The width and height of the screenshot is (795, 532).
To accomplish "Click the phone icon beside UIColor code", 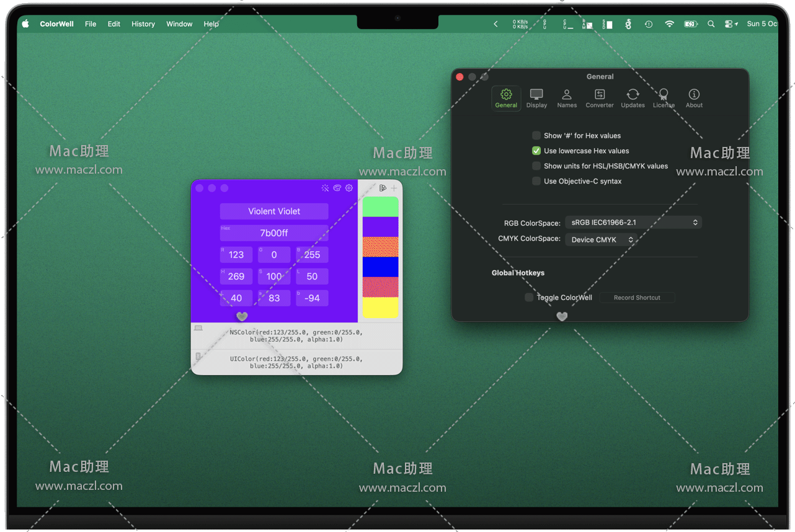I will (x=198, y=357).
